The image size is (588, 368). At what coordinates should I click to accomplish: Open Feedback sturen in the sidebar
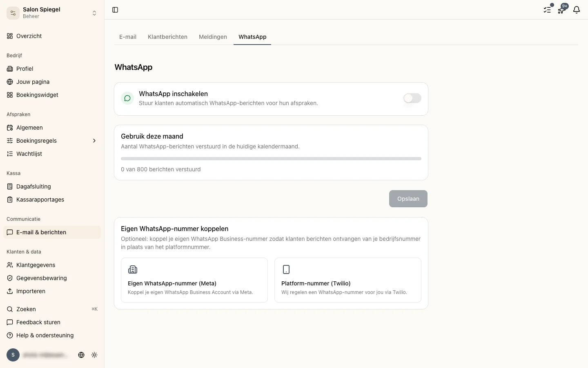pos(52,322)
